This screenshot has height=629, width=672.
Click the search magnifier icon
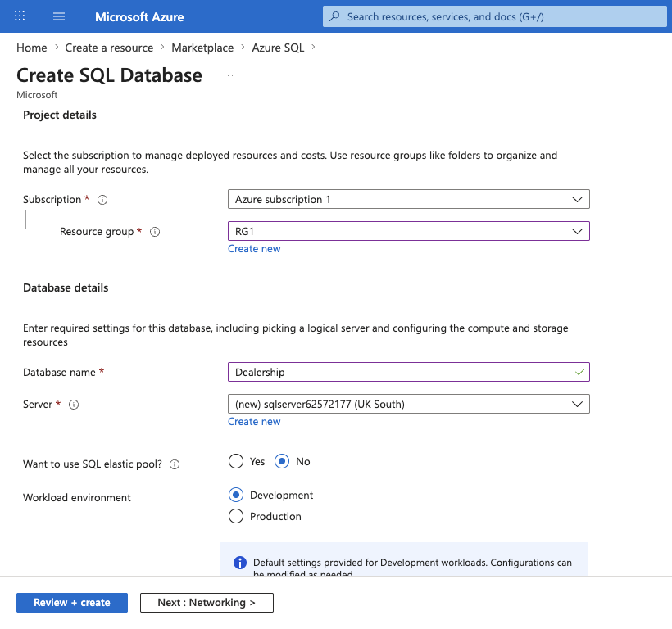coord(334,16)
